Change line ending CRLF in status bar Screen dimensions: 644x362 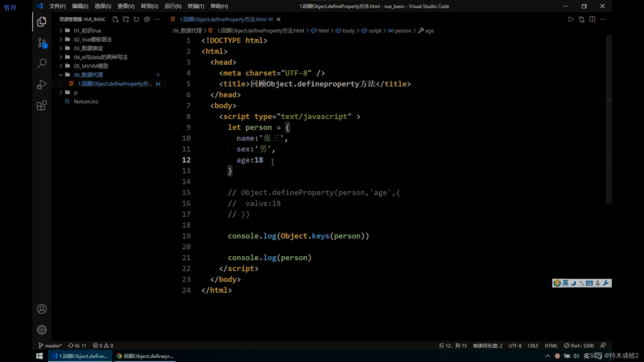[533, 346]
